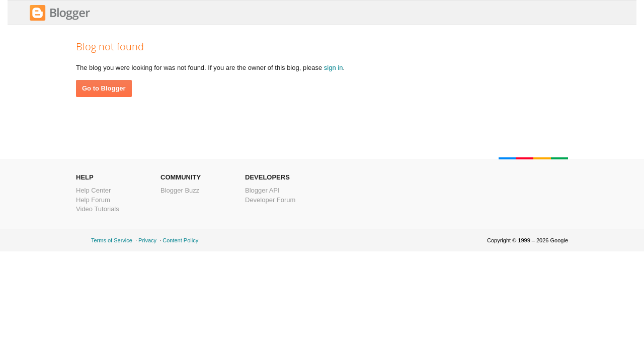Click the yellow segment of color bar
The image size is (644, 362).
coord(542,158)
